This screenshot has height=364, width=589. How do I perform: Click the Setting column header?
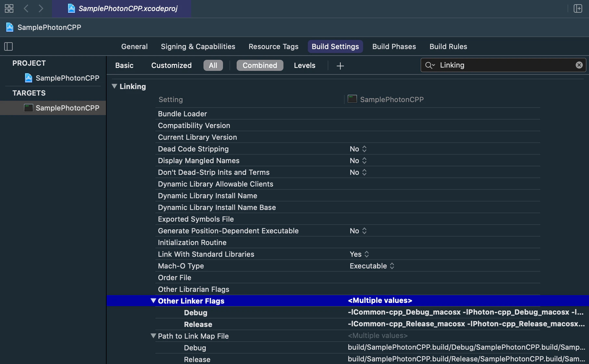click(x=171, y=100)
